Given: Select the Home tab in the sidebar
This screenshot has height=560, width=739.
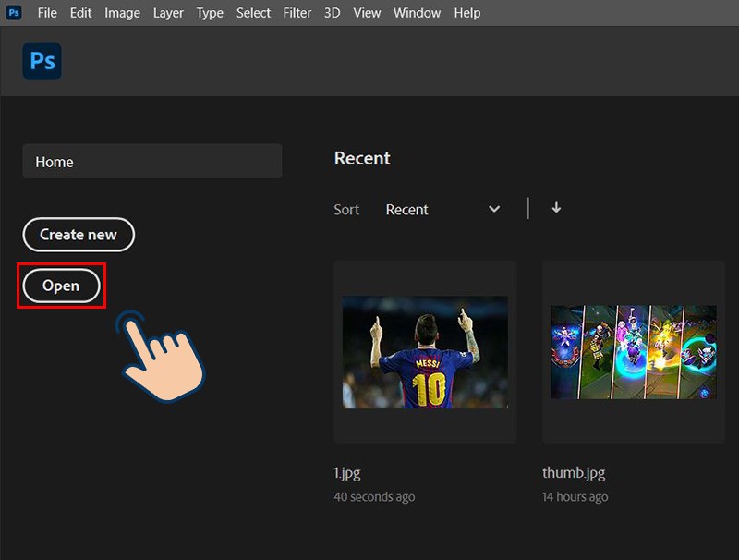Looking at the screenshot, I should click(151, 162).
